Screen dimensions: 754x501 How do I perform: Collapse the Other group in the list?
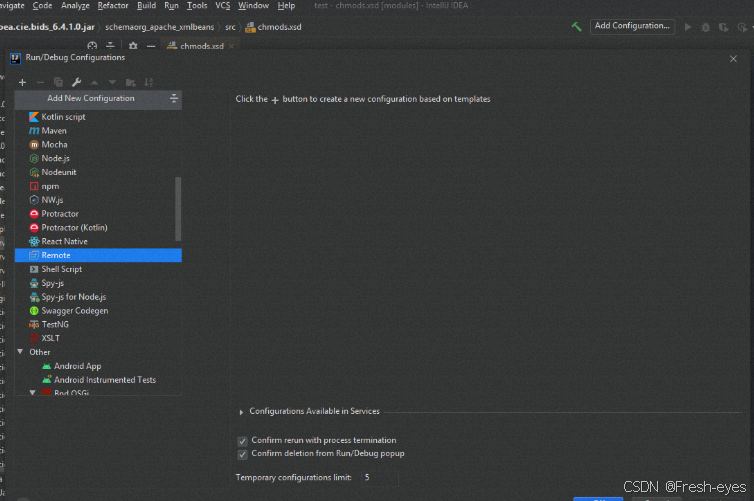20,352
